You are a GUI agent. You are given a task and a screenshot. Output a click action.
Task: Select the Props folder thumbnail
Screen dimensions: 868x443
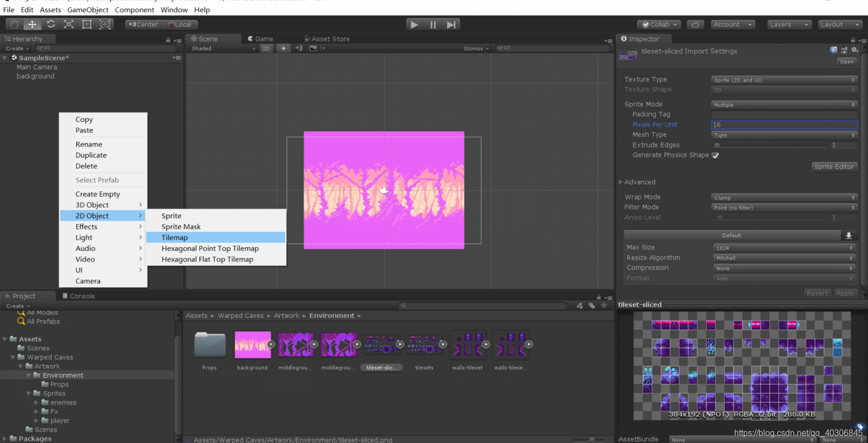210,344
